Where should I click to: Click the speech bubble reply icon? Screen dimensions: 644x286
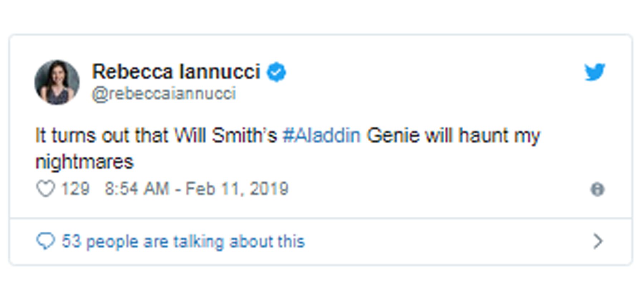pyautogui.click(x=45, y=241)
